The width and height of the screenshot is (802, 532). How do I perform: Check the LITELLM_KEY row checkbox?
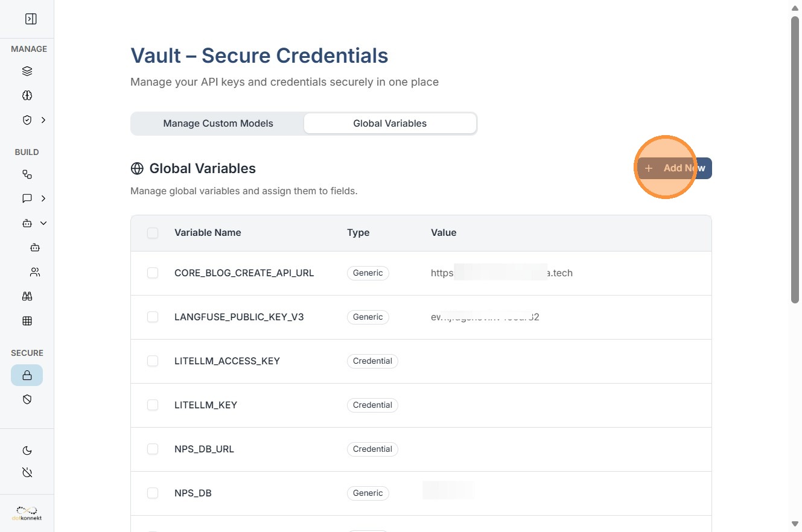tap(153, 405)
